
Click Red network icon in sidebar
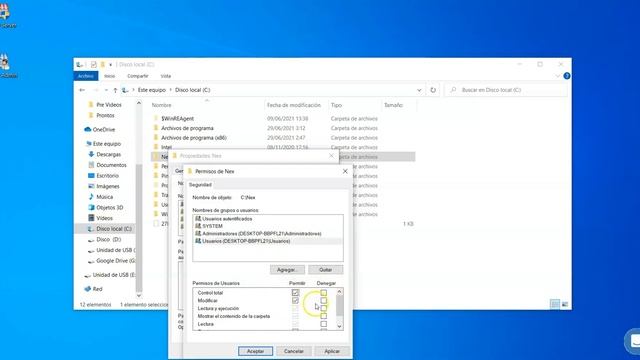click(x=87, y=289)
